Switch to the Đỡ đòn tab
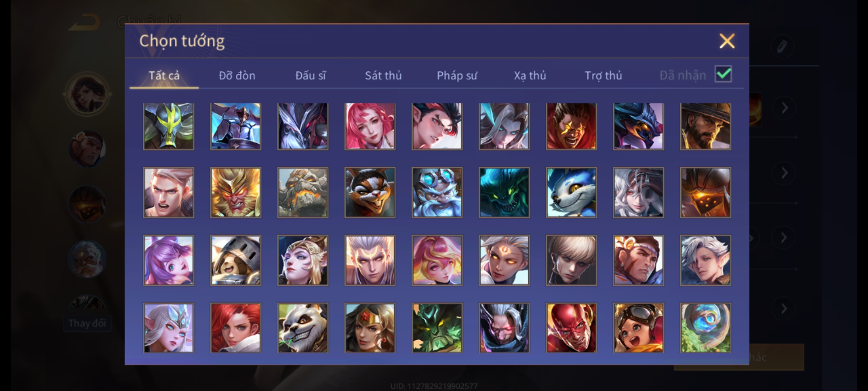The image size is (868, 391). pyautogui.click(x=237, y=75)
